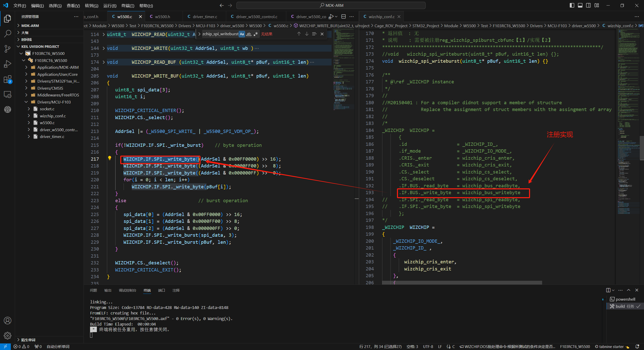Open driver_timer.c in project tree
Image resolution: width=644 pixels, height=350 pixels.
click(52, 136)
